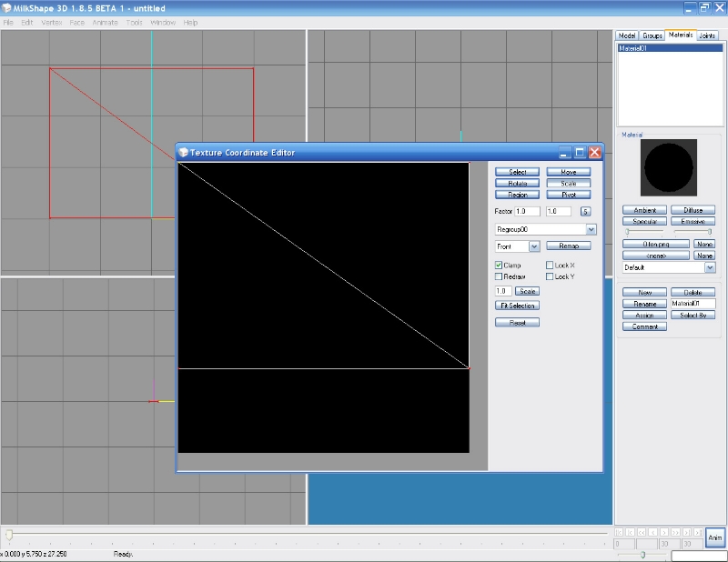The height and width of the screenshot is (562, 728).
Task: Expand the Front view dropdown
Action: pyautogui.click(x=534, y=246)
